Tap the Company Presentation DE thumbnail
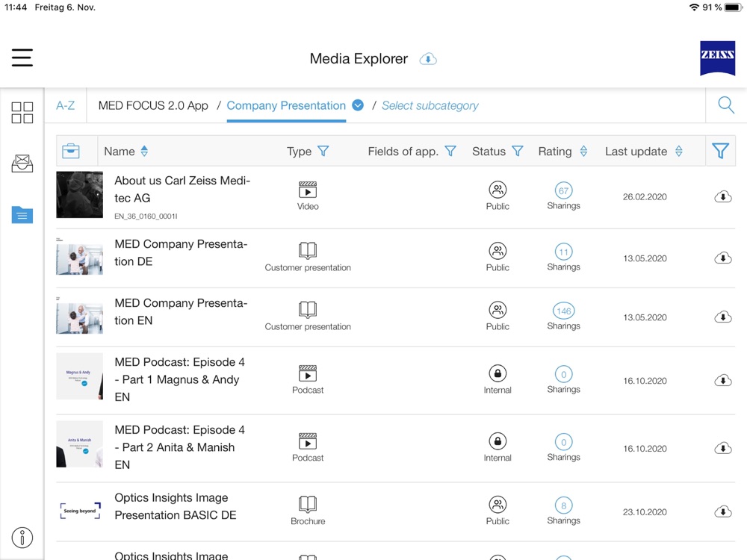Image resolution: width=747 pixels, height=560 pixels. point(79,256)
